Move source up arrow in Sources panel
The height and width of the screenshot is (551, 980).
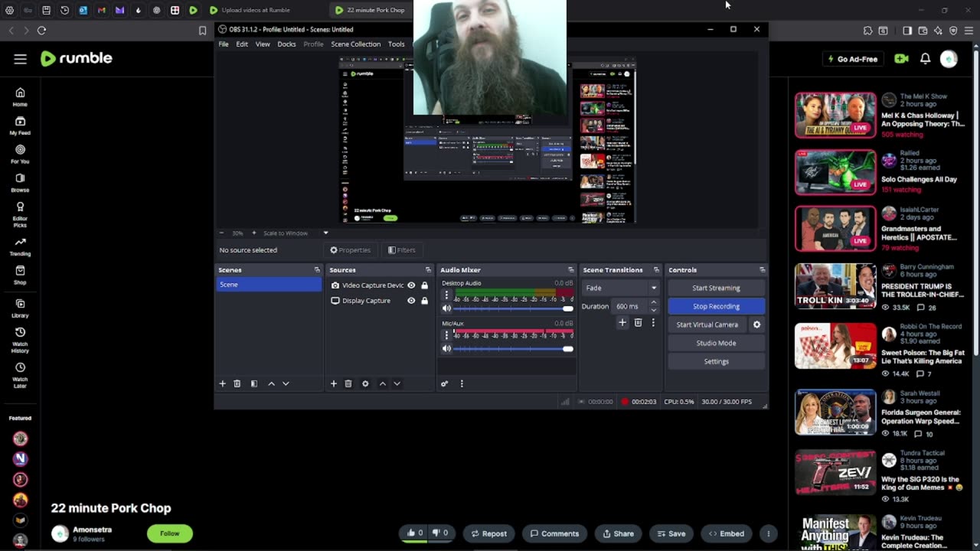[x=383, y=383]
